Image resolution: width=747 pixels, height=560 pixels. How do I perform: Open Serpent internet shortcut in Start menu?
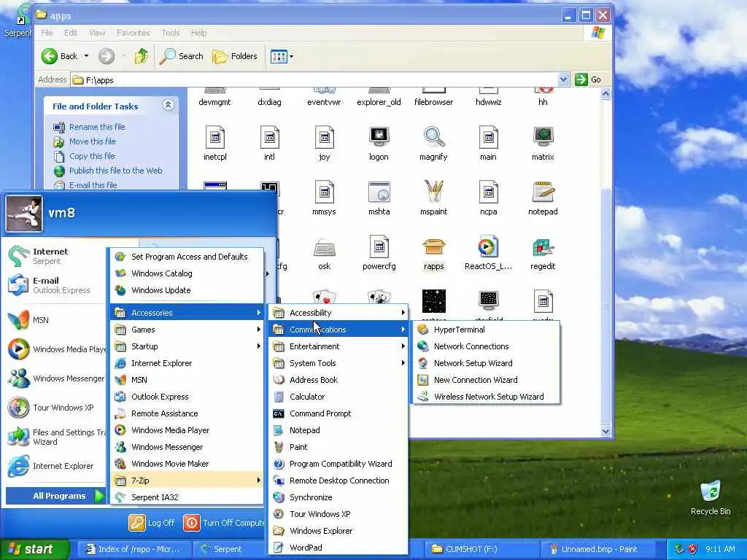pos(55,256)
